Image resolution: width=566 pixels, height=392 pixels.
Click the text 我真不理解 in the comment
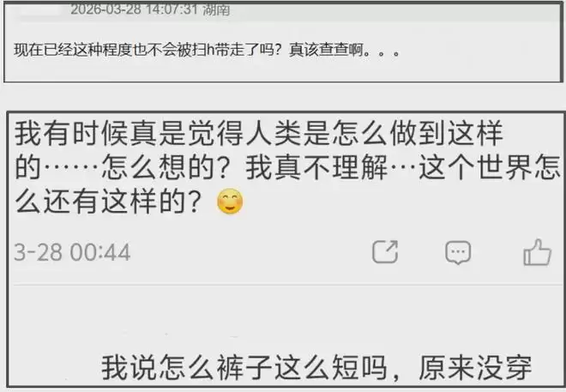pos(316,168)
